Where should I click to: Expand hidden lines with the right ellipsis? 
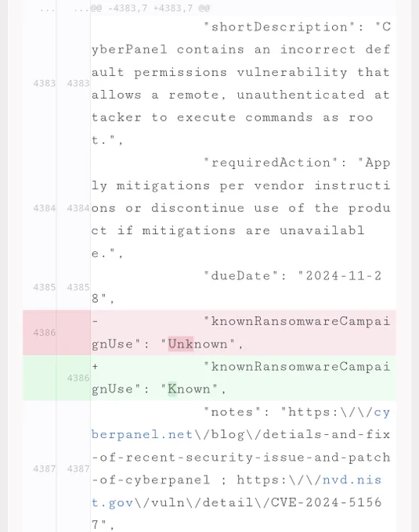coord(81,9)
